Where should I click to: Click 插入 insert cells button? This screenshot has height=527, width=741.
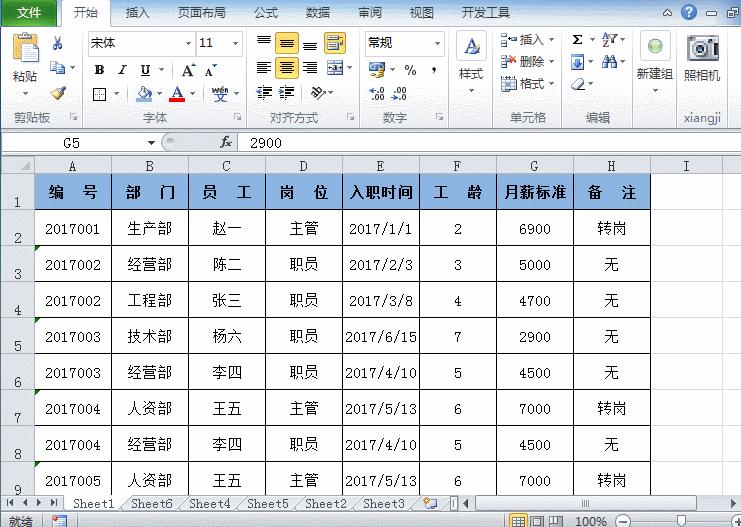tap(527, 40)
